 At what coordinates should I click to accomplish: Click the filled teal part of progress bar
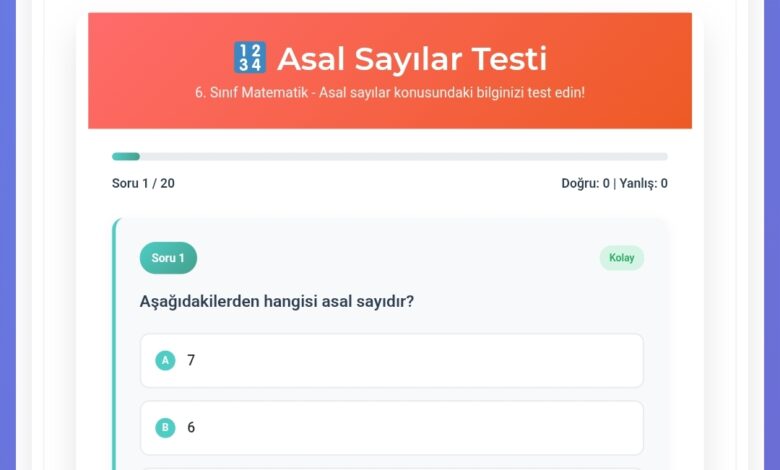(x=126, y=156)
